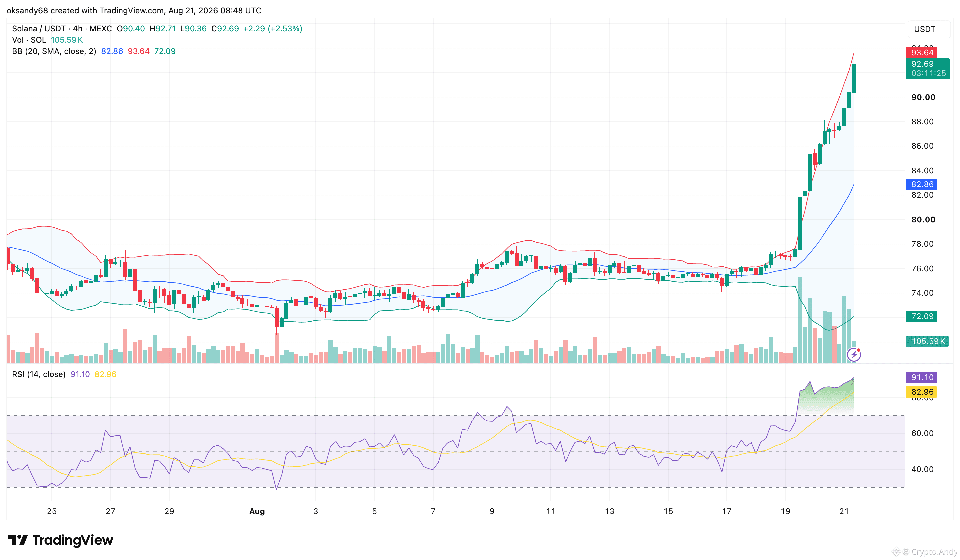The height and width of the screenshot is (560, 960).
Task: Click the high value H92.71
Action: 162,29
